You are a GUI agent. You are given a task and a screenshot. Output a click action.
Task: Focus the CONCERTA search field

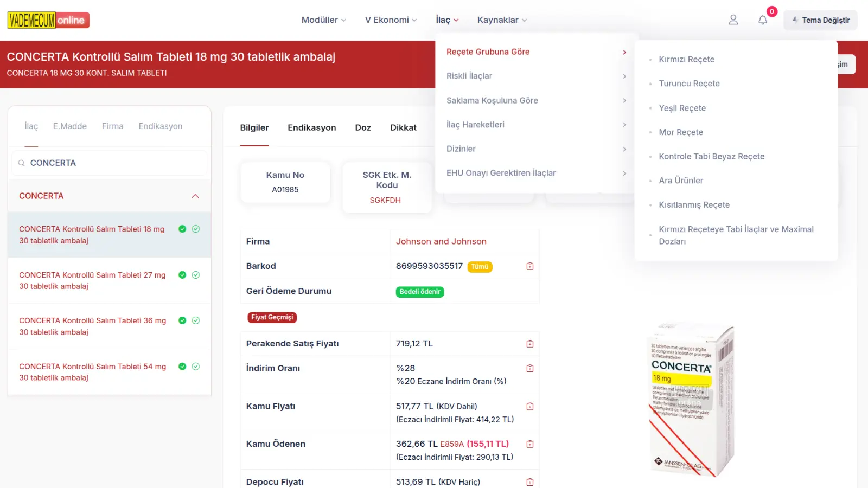coord(110,163)
